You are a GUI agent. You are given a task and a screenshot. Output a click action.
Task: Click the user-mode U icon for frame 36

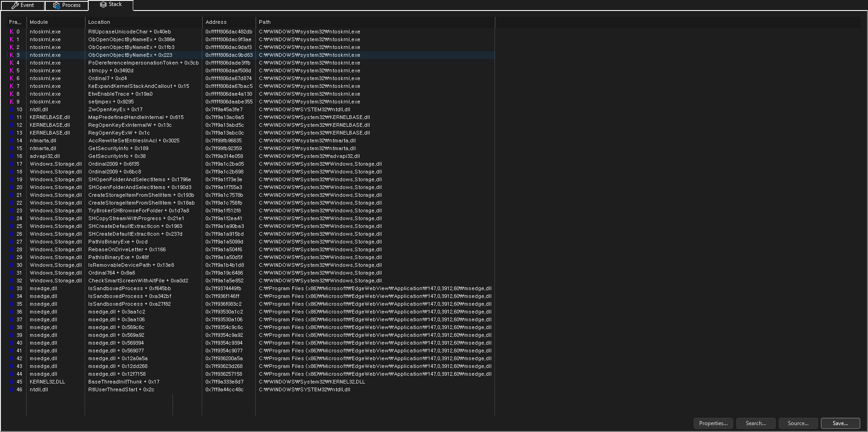click(x=11, y=312)
